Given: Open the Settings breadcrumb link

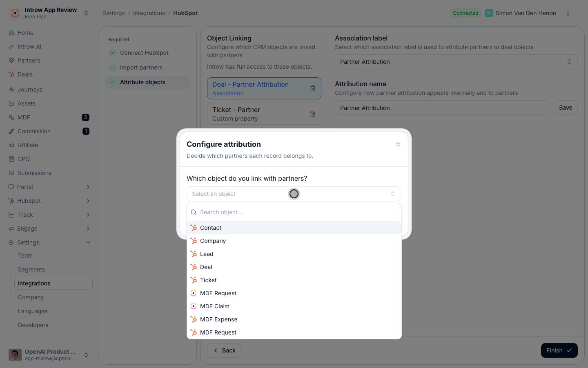Looking at the screenshot, I should click(x=114, y=13).
